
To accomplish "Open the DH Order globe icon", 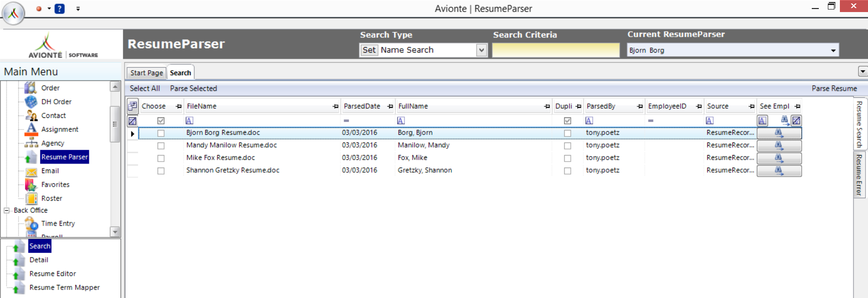I will (x=31, y=102).
